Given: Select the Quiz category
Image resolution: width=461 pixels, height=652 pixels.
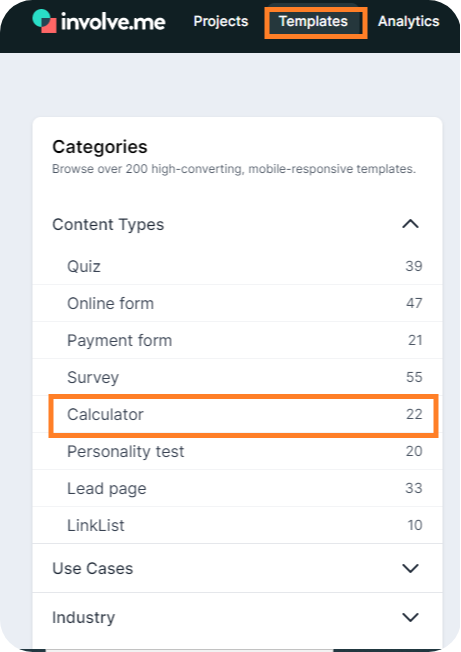Looking at the screenshot, I should click(237, 266).
